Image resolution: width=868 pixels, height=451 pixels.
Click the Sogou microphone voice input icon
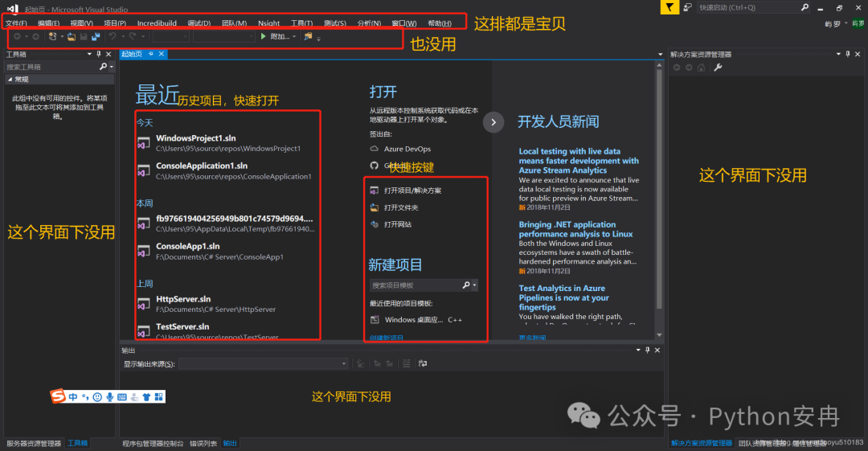coord(109,396)
